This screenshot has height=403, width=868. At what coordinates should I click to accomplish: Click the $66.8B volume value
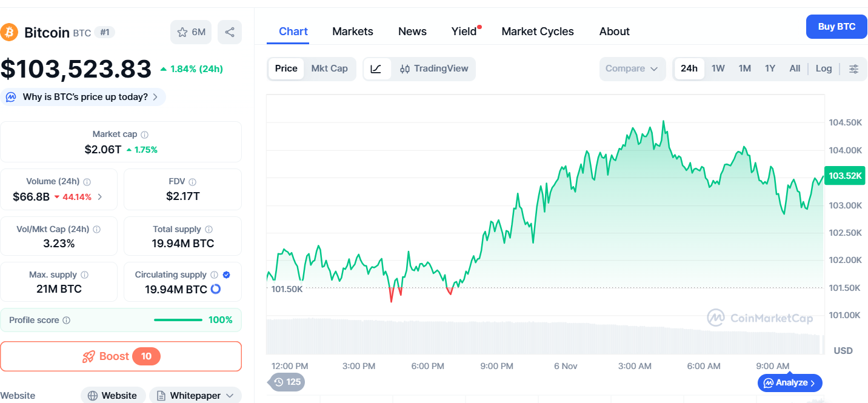click(31, 197)
